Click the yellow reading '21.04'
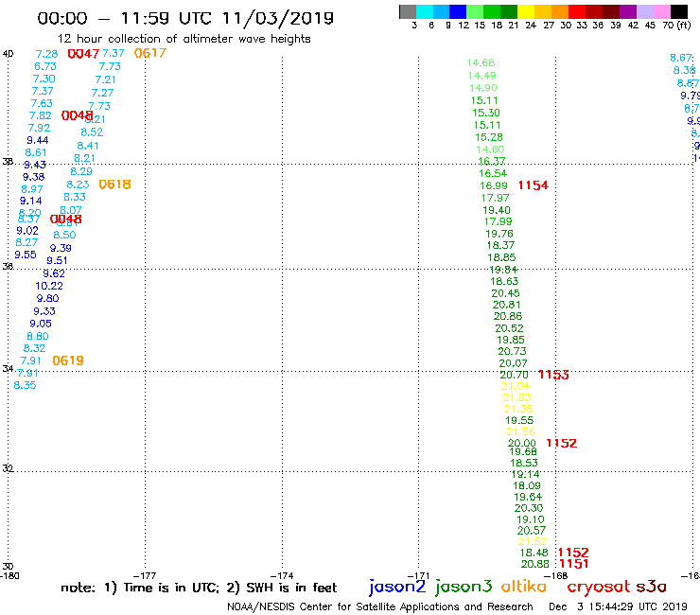The image size is (700, 615). click(x=516, y=386)
